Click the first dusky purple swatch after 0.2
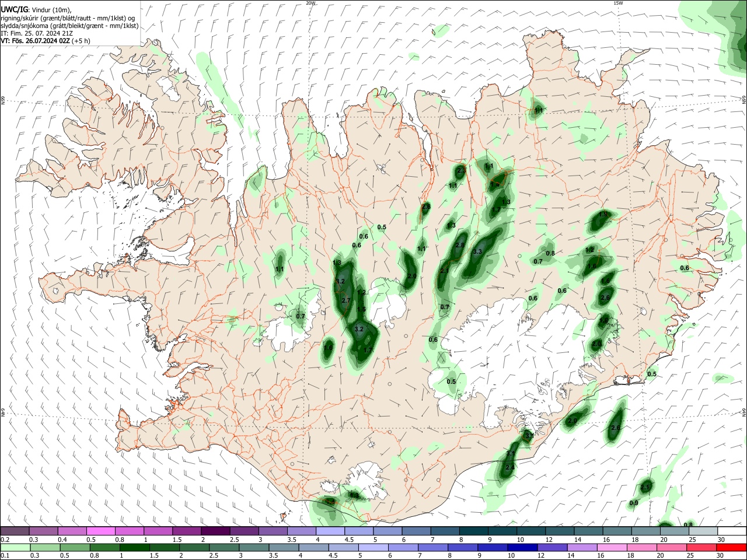Viewport: 747px width, 560px height. [15, 531]
